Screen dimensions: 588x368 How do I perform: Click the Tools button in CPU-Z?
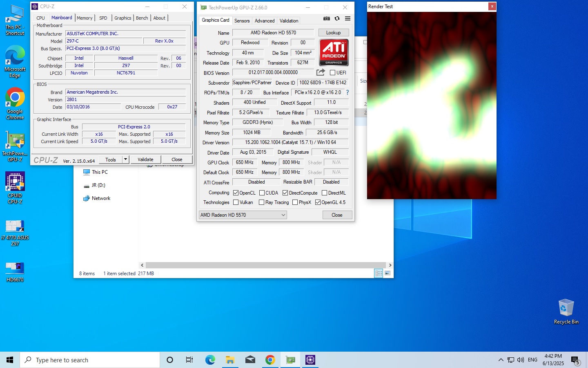coord(111,159)
